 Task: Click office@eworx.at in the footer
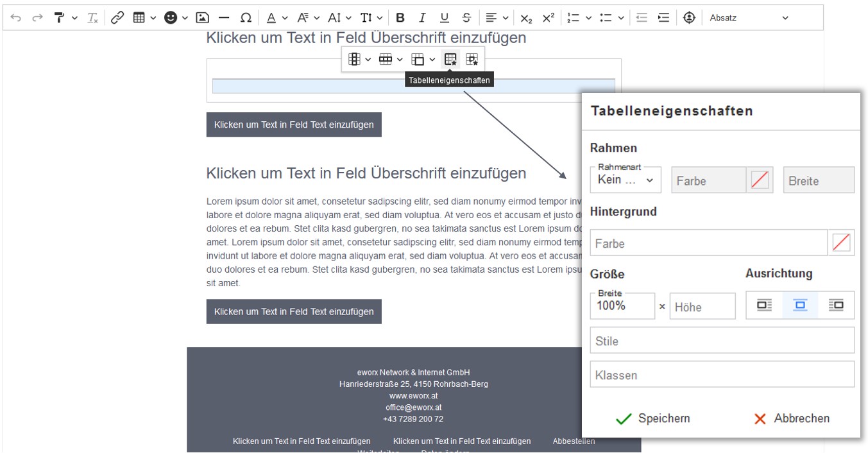tap(413, 407)
